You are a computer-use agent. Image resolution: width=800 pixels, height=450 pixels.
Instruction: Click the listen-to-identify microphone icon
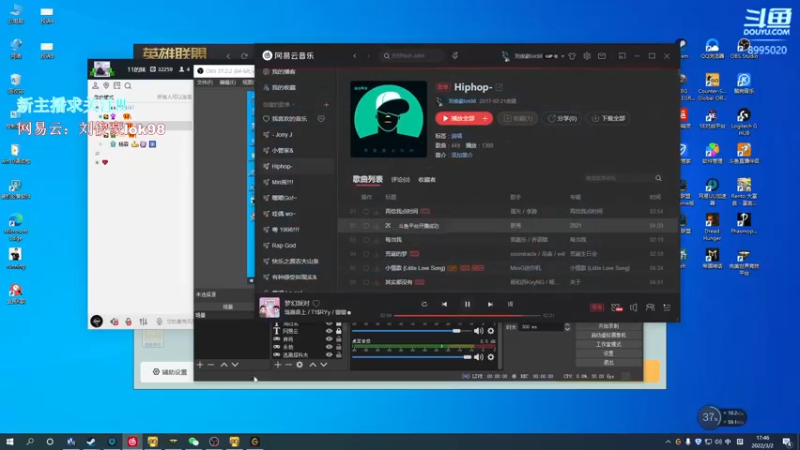[x=455, y=56]
